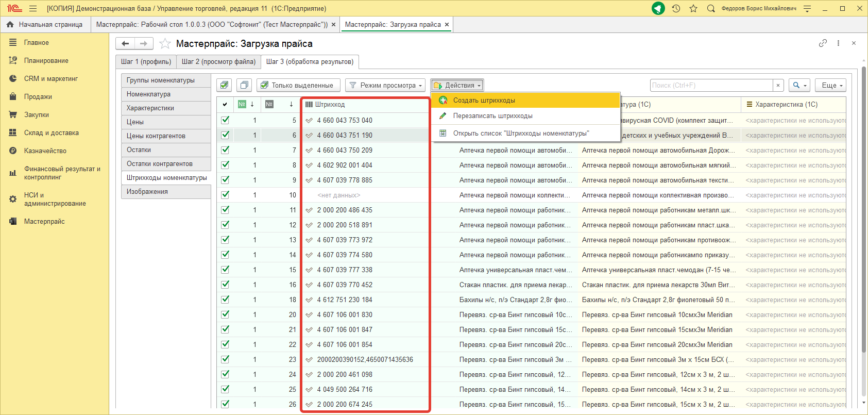Expand the search options magnifier dropdown

coord(799,85)
